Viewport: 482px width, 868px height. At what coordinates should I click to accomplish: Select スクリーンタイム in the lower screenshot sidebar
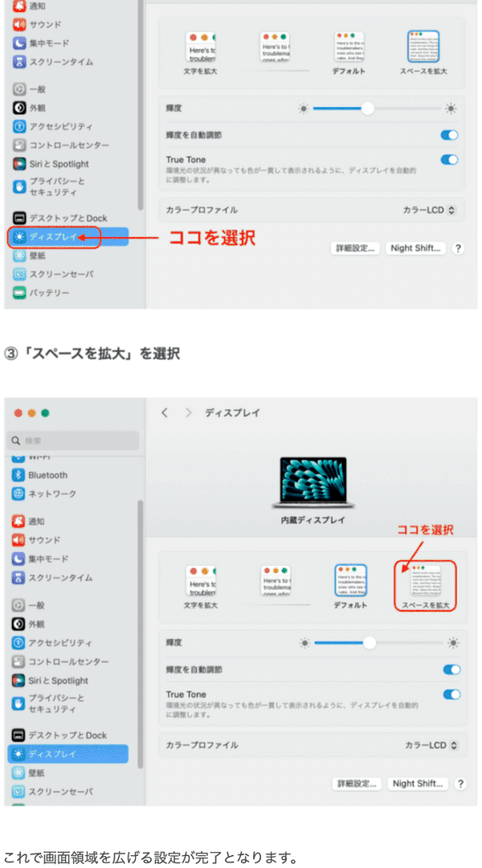(x=60, y=578)
